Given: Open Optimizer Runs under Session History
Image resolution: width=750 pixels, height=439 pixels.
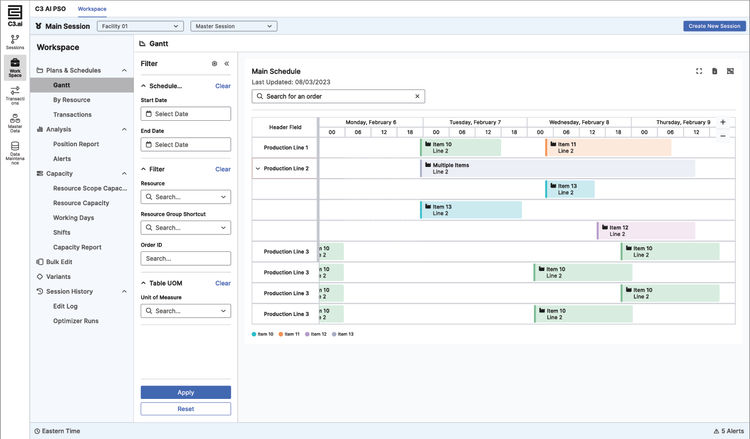Looking at the screenshot, I should pyautogui.click(x=76, y=321).
